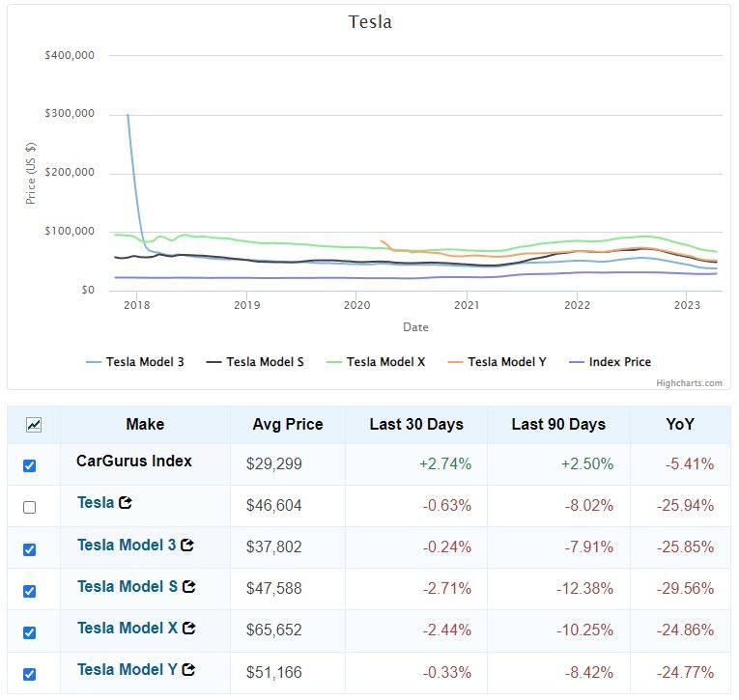Click the chart icon in table header

coord(34,424)
